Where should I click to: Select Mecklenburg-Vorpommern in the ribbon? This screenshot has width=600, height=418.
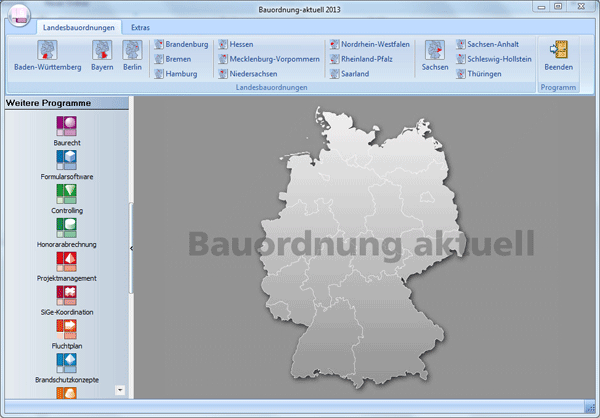[x=269, y=59]
